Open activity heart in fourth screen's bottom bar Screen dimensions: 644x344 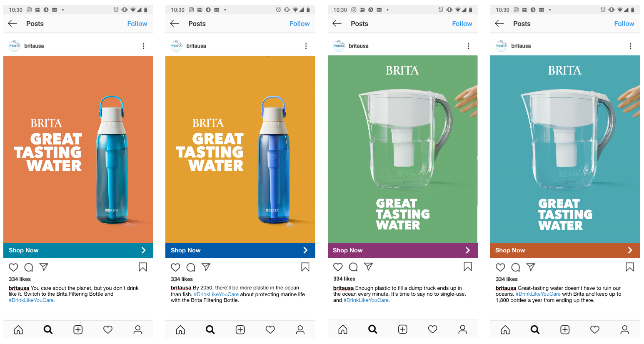pos(595,330)
